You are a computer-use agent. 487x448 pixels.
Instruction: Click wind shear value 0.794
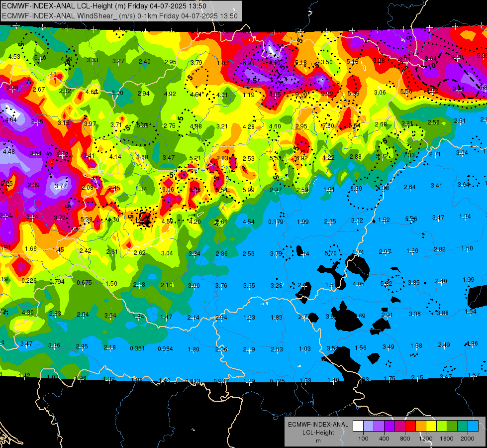[x=57, y=282]
